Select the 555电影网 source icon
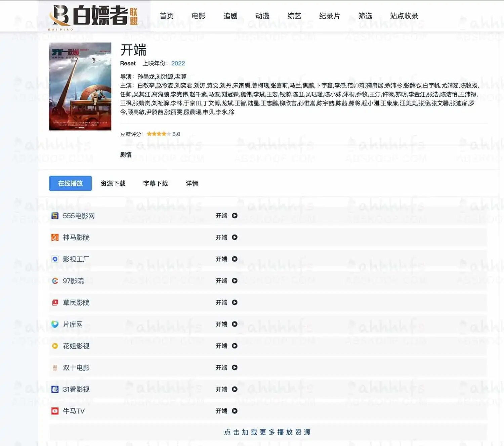Screen dimensions: 504x446 (55, 216)
